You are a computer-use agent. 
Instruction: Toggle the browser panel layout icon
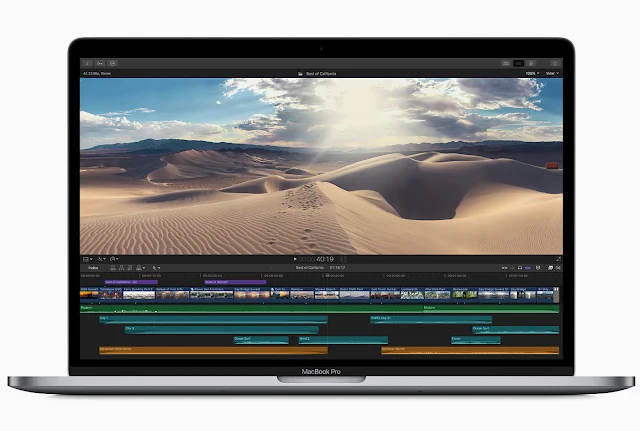pyautogui.click(x=506, y=63)
